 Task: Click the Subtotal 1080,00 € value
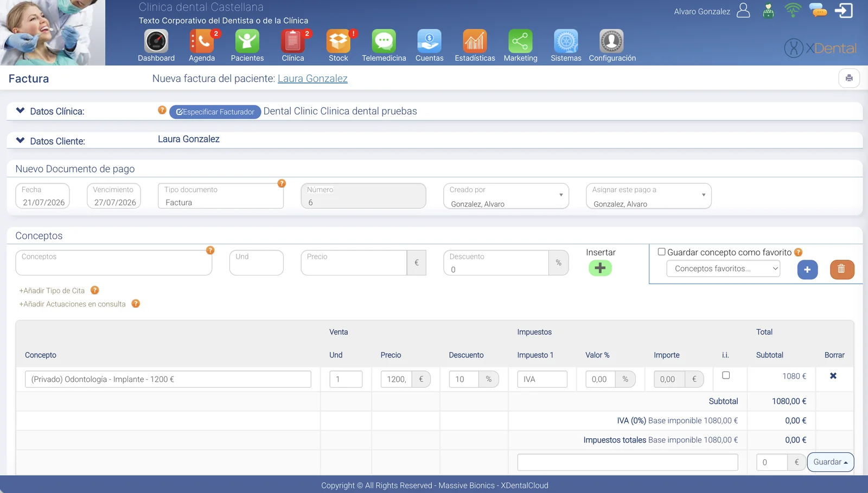pos(789,401)
